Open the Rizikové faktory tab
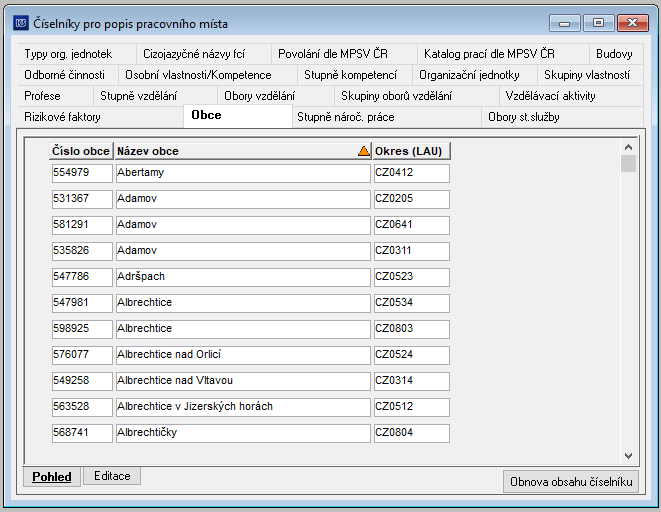This screenshot has width=661, height=512. [x=62, y=117]
